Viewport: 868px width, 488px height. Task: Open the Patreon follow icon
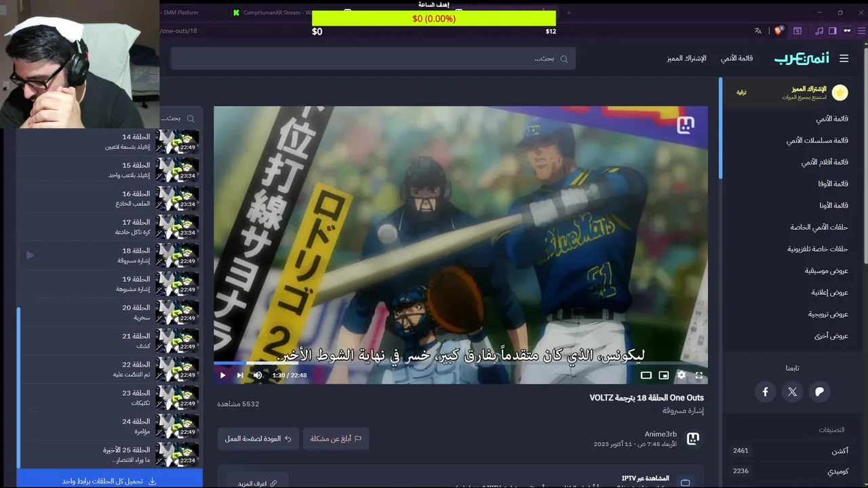pyautogui.click(x=819, y=392)
